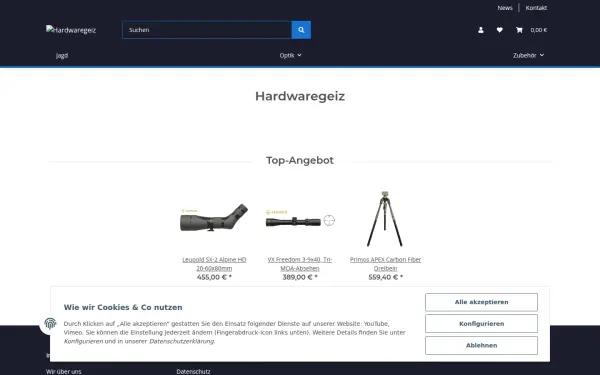This screenshot has width=600, height=375.
Task: Click the Top-Angebot heading
Action: point(300,160)
